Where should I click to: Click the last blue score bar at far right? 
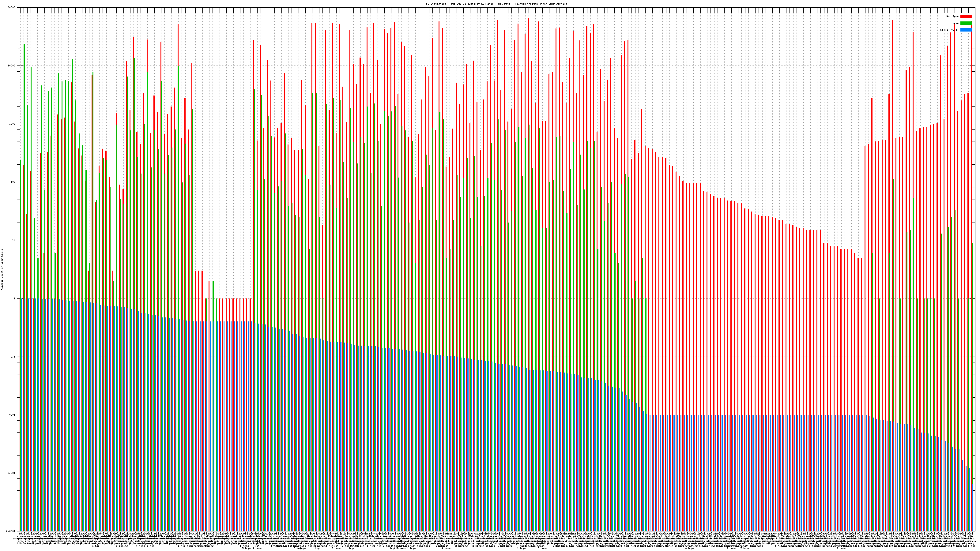(973, 508)
